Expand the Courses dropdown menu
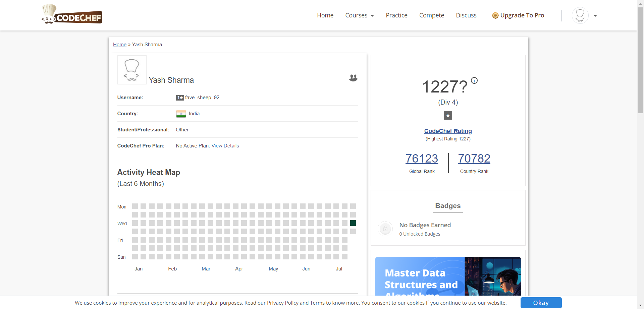Screen dimensions: 644x309 click(x=359, y=15)
